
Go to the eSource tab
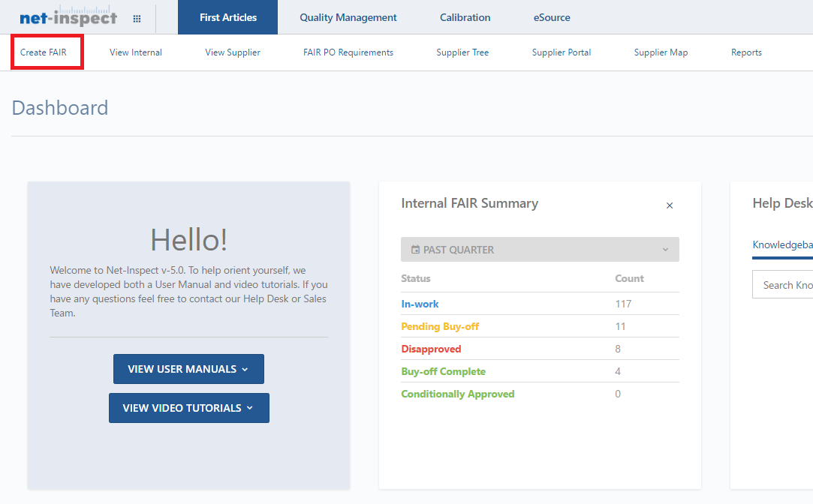(552, 17)
